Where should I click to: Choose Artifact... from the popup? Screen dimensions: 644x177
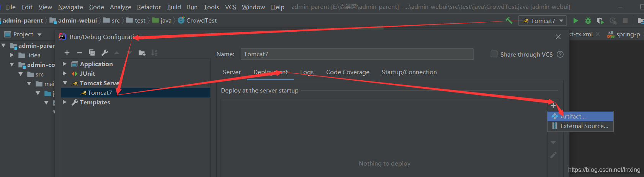(x=580, y=116)
